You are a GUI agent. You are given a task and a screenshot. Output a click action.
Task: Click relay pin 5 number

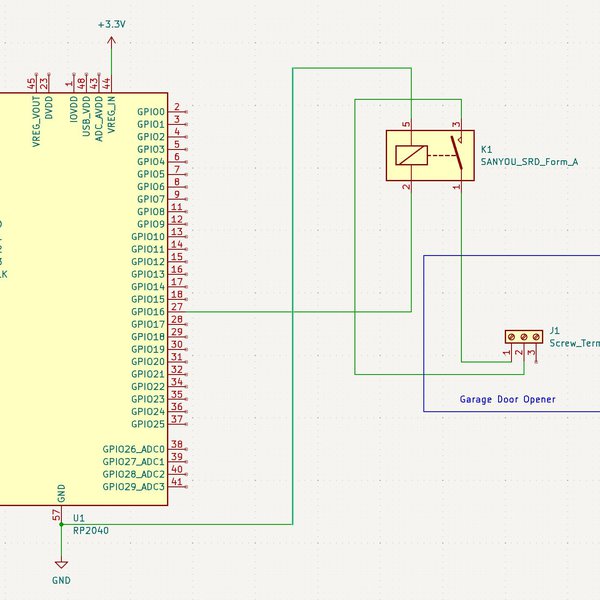[406, 124]
